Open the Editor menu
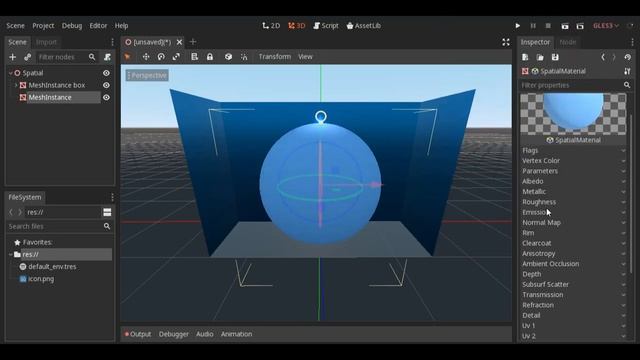 [98, 26]
